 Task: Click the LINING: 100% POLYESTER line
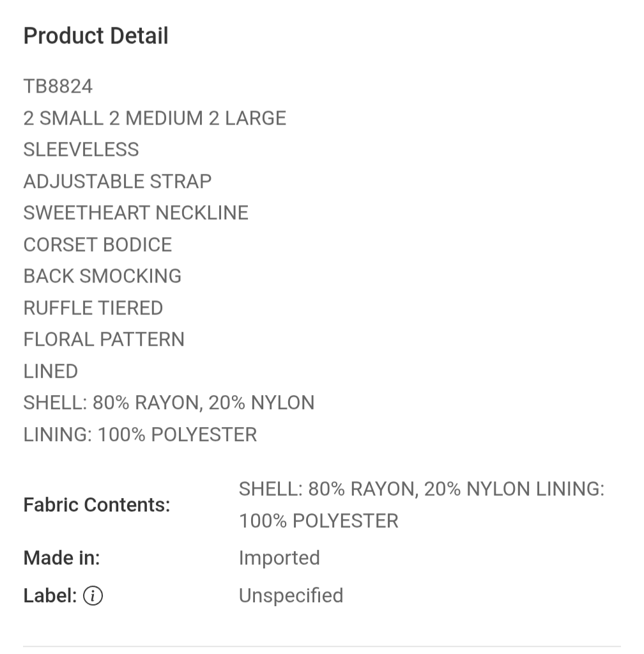coord(140,435)
